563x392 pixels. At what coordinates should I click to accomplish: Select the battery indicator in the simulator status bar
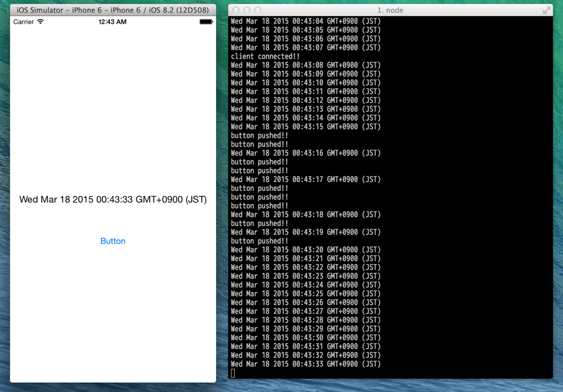(x=205, y=21)
